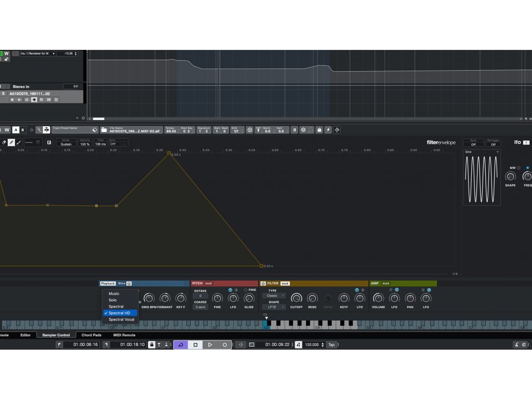
Task: Click the Tap tempo button
Action: (331, 344)
